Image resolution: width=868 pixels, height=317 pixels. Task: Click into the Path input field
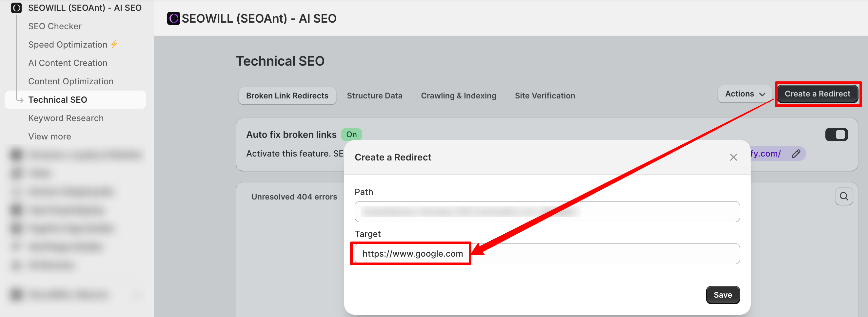[x=547, y=212]
